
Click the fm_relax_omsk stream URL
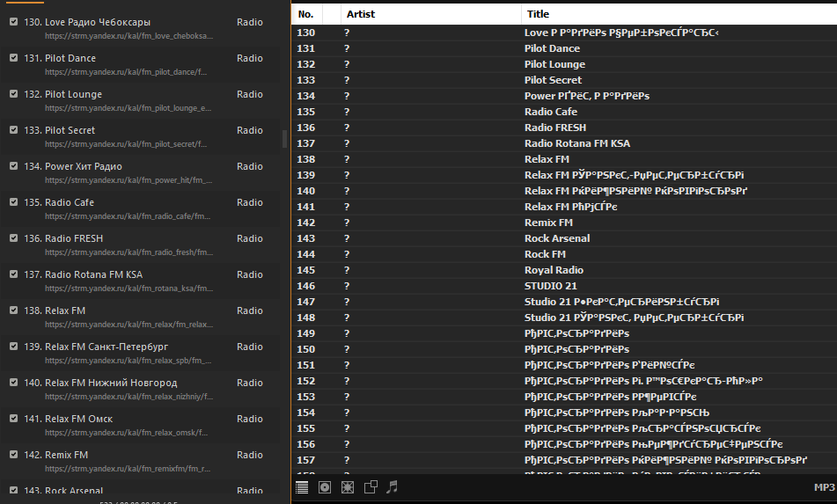click(x=126, y=433)
